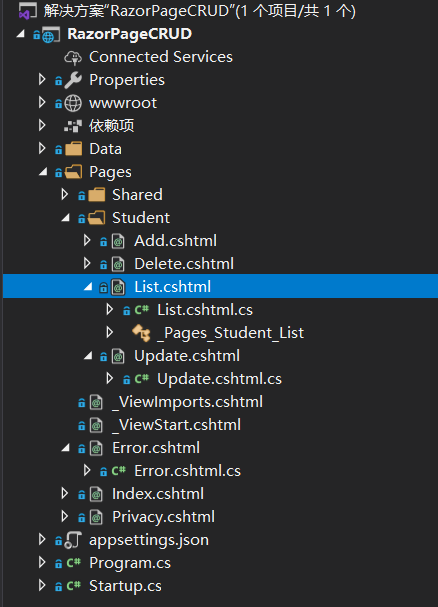Expand the Data folder
The image size is (438, 607).
coord(42,149)
